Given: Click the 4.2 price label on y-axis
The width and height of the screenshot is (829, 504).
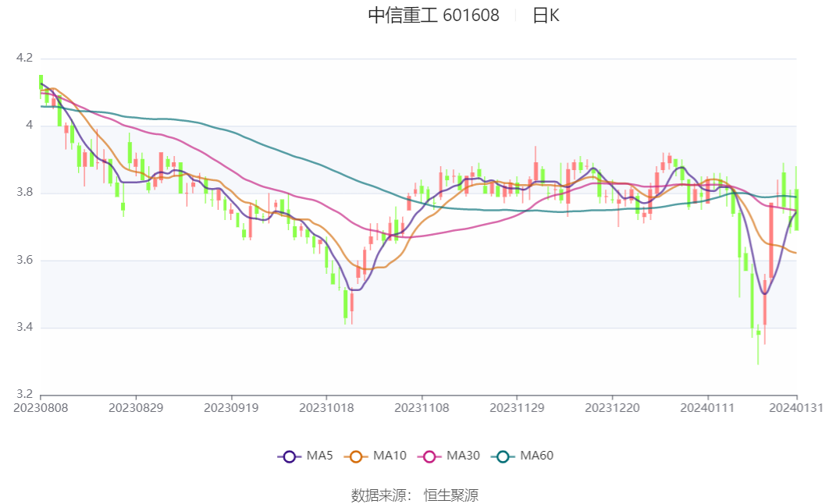Looking at the screenshot, I should [x=24, y=58].
